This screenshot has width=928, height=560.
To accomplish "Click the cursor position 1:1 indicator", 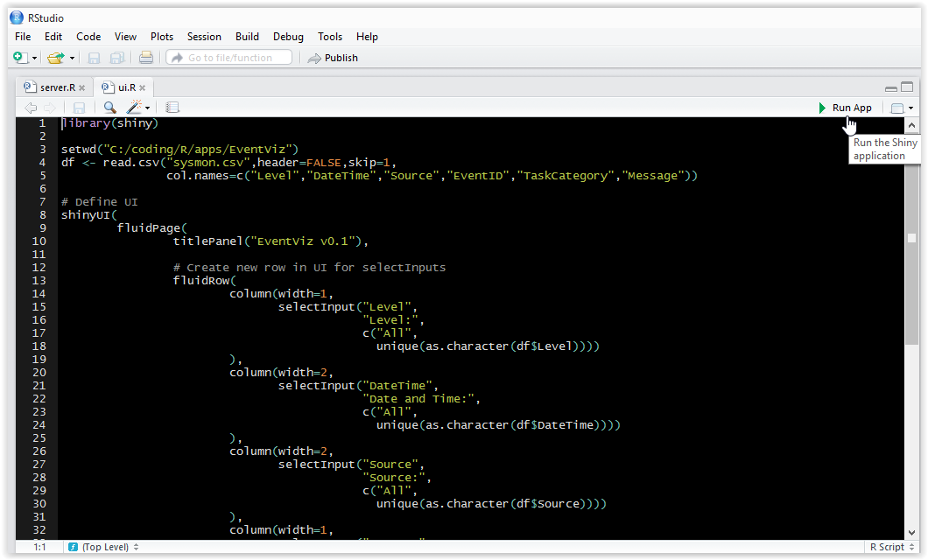I will click(39, 547).
